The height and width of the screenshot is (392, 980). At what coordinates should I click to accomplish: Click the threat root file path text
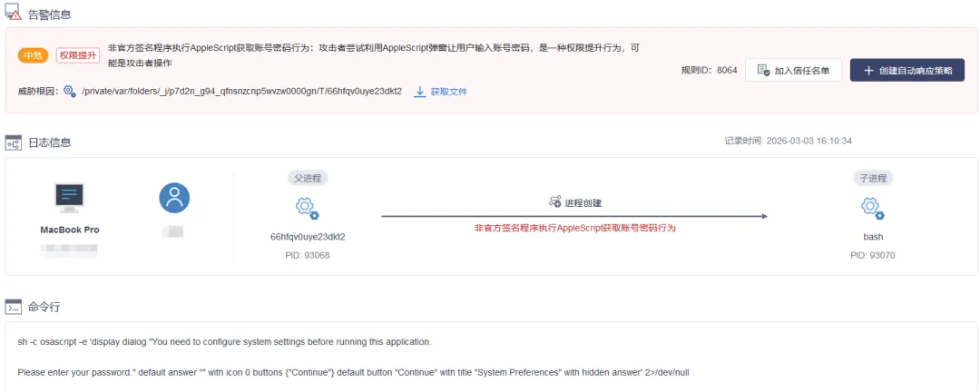[x=241, y=92]
